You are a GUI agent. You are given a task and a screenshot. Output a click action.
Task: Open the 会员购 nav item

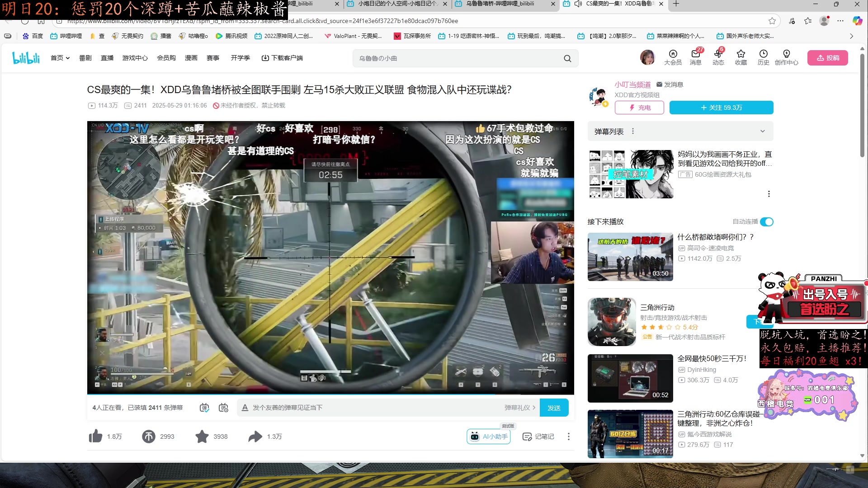pyautogui.click(x=166, y=58)
